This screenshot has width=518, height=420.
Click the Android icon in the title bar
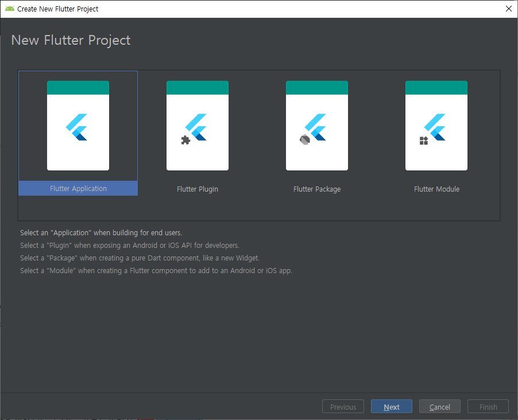pyautogui.click(x=10, y=9)
